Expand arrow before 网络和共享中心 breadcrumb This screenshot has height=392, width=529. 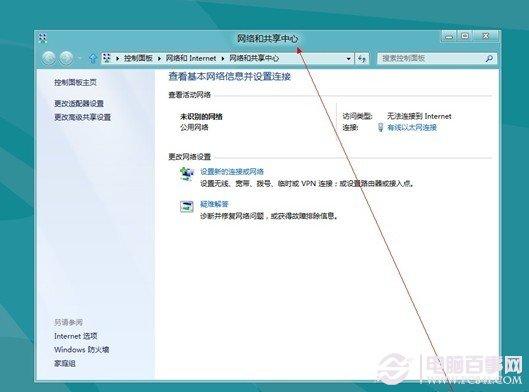click(x=223, y=59)
